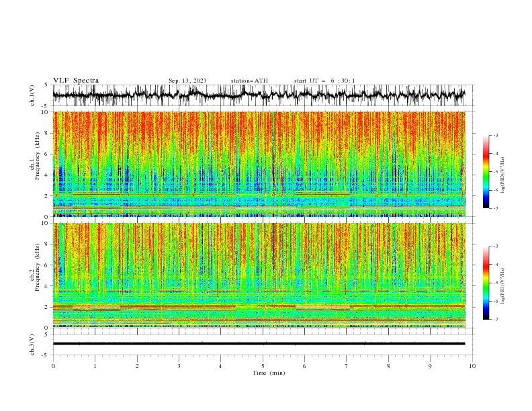532x411 pixels.
Task: Click the 'VLF Spectra' title text
Action: coord(76,81)
